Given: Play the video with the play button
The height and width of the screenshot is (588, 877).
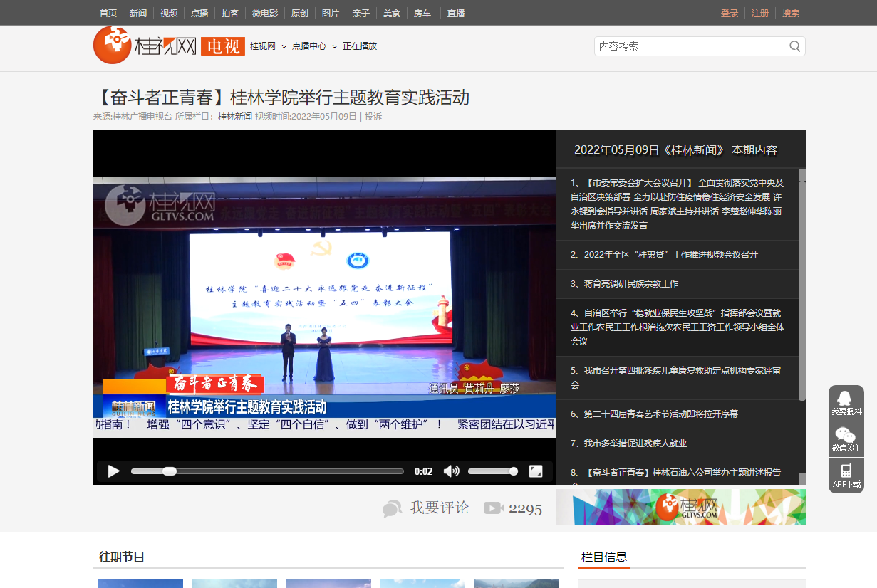Looking at the screenshot, I should pos(113,471).
